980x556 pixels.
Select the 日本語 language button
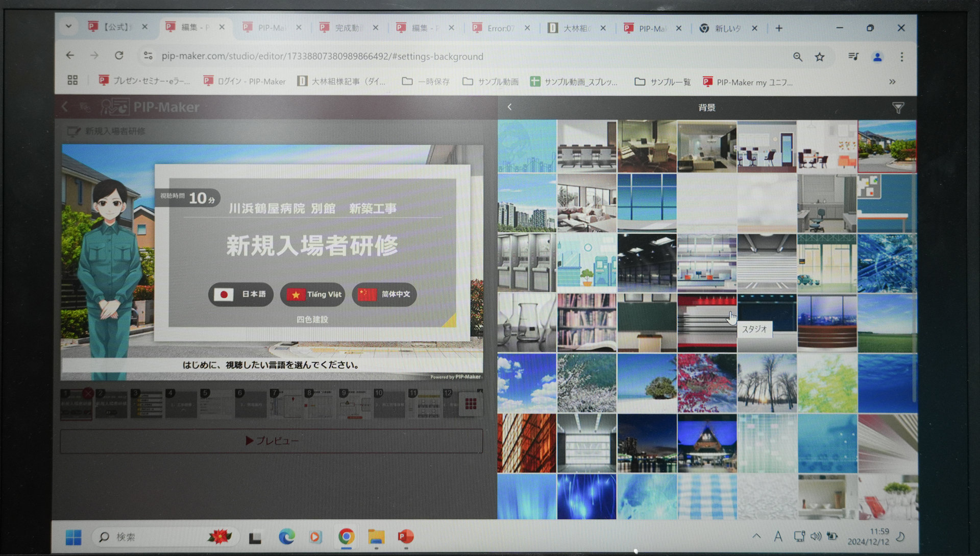[x=241, y=294]
